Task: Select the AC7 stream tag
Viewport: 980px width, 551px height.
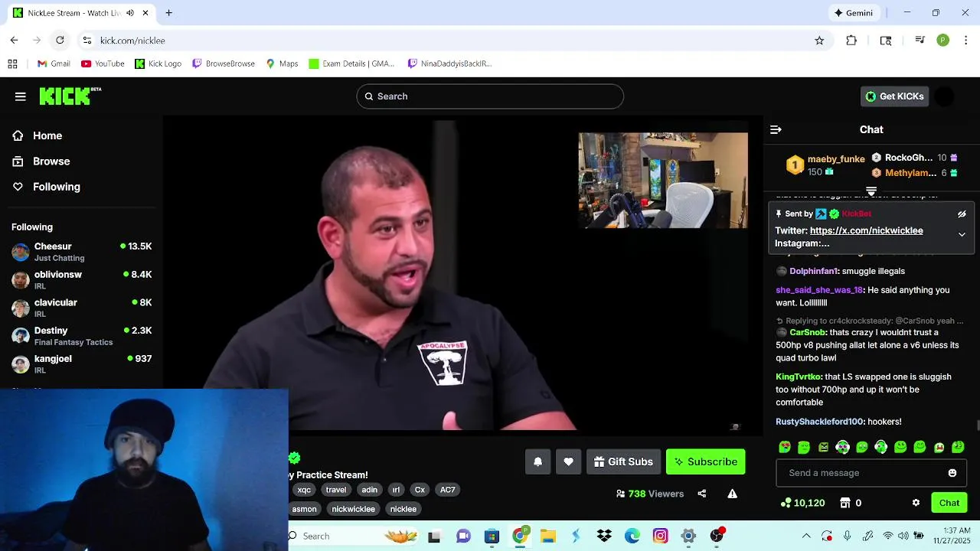Action: click(448, 490)
